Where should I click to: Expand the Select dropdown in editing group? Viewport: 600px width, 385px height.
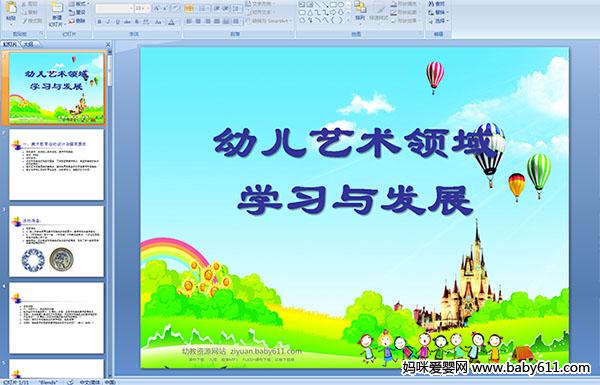coord(439,21)
